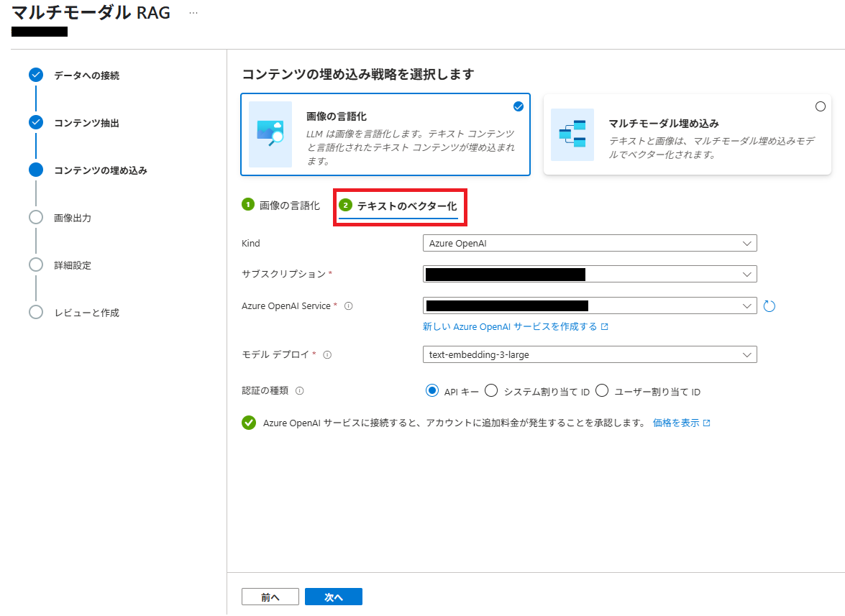Click the 画像の言語化 card illustration icon

(x=270, y=134)
